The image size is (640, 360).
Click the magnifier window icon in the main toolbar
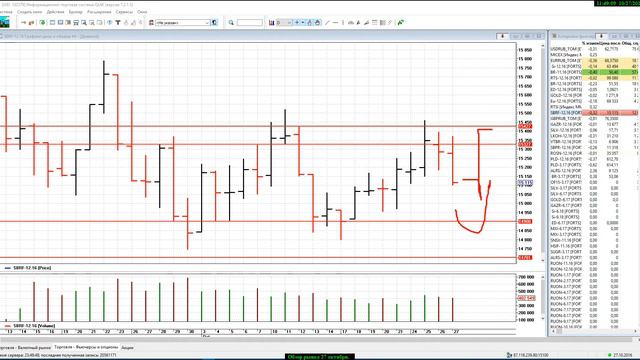coord(84,22)
